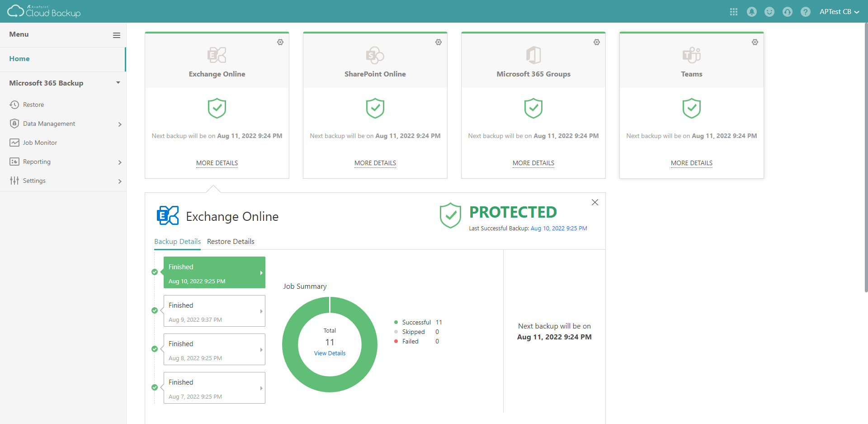
Task: Open MORE DETAILS for SharePoint Online
Action: click(x=375, y=163)
